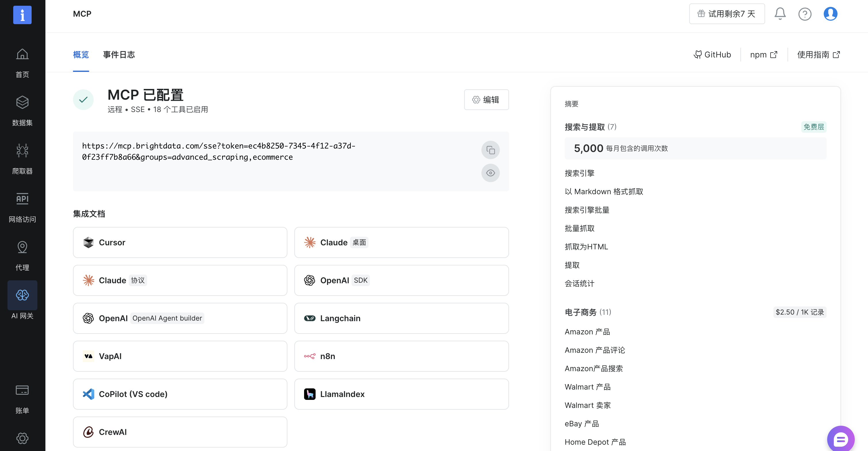This screenshot has height=451, width=868.
Task: Open the npm external link
Action: coord(764,55)
